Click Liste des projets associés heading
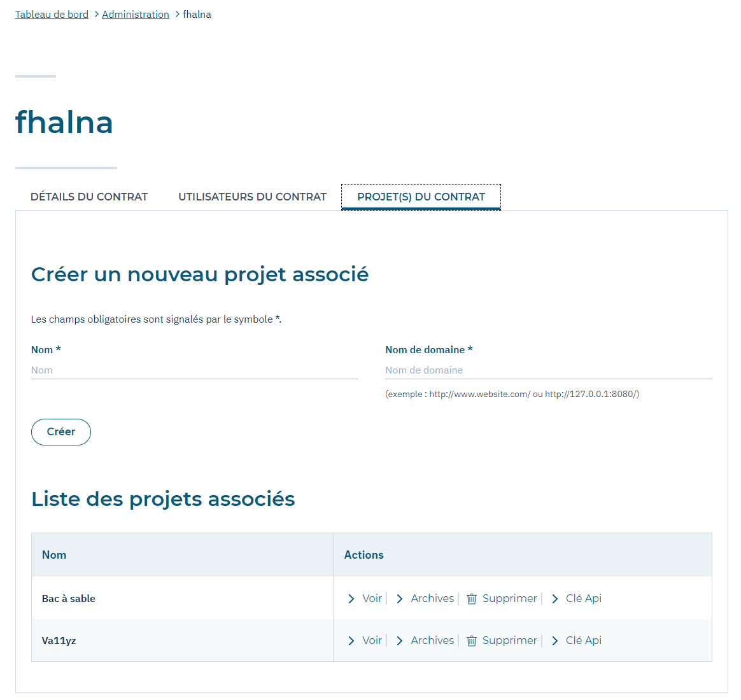This screenshot has height=700, width=741. pyautogui.click(x=163, y=500)
